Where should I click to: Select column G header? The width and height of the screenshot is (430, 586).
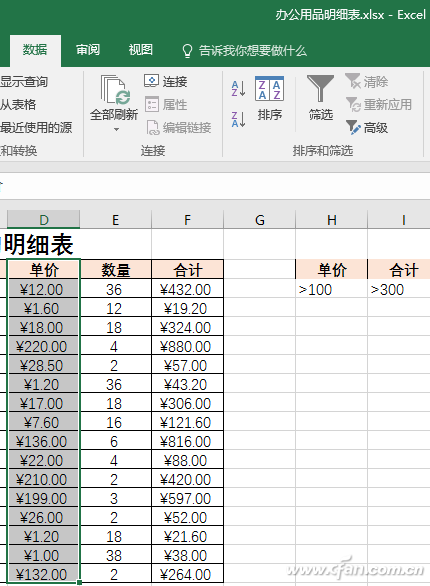pyautogui.click(x=259, y=220)
